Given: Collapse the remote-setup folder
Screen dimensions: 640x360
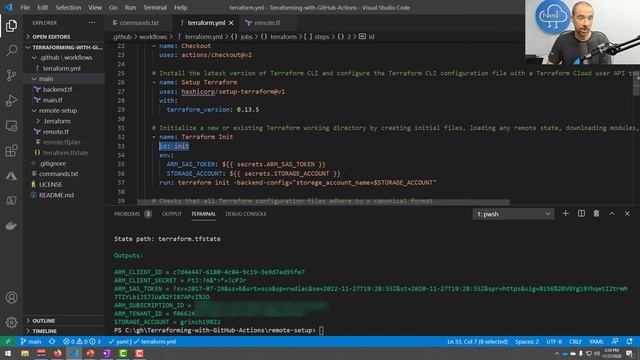Looking at the screenshot, I should click(x=64, y=111).
